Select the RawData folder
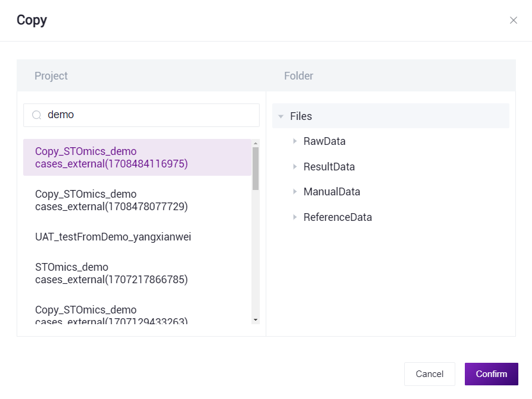This screenshot has width=532, height=399. click(x=325, y=141)
